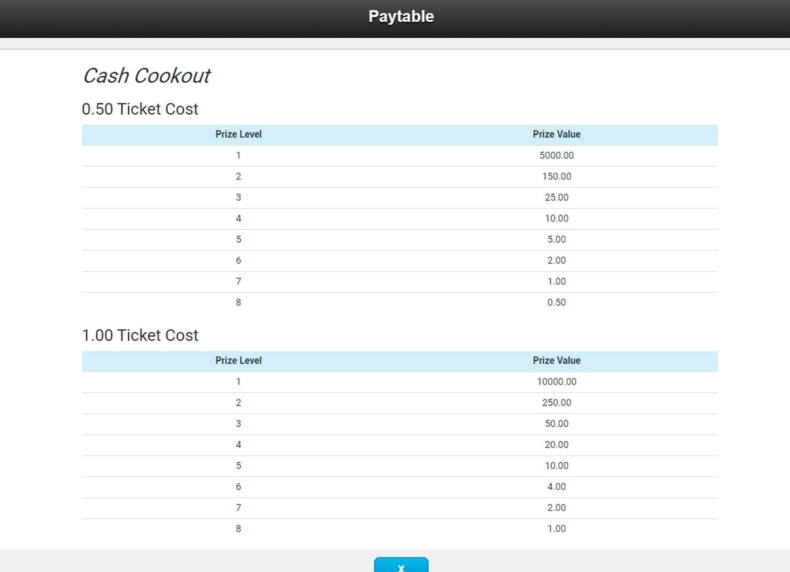Select the 25.00 prize value

[556, 198]
